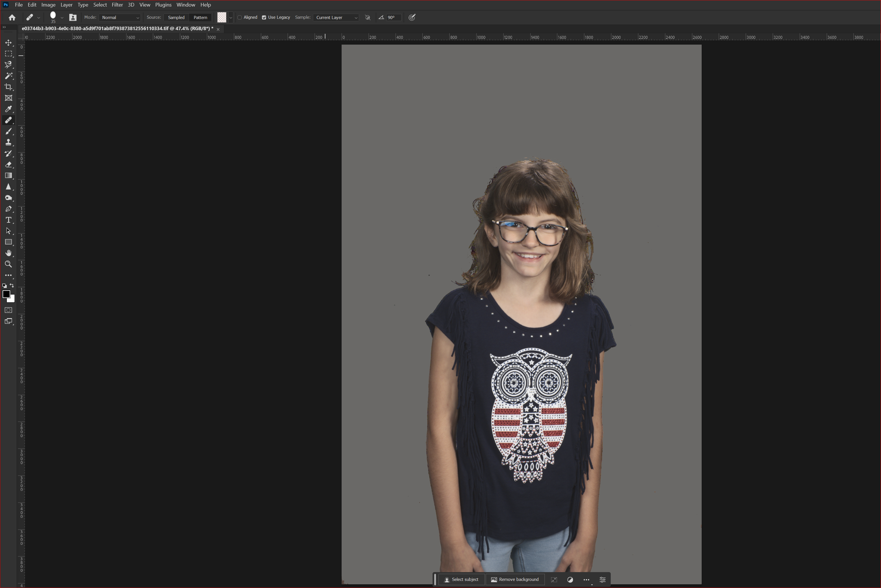Toggle ignore adjustment layers when healing
The width and height of the screenshot is (881, 588).
click(x=367, y=17)
